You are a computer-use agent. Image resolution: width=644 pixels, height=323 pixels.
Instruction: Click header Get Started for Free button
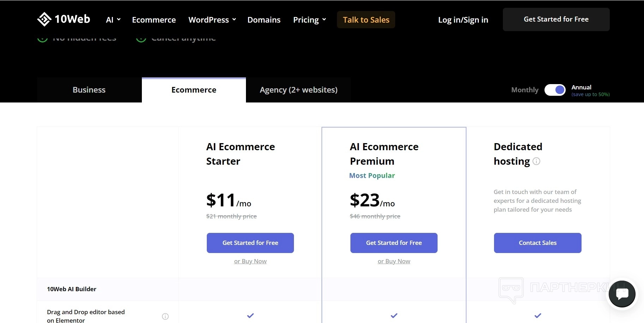point(556,19)
